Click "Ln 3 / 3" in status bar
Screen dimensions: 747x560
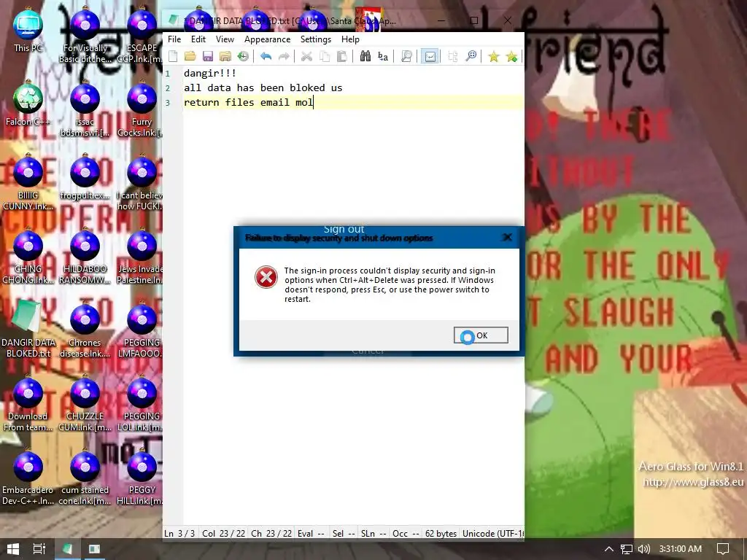(179, 533)
